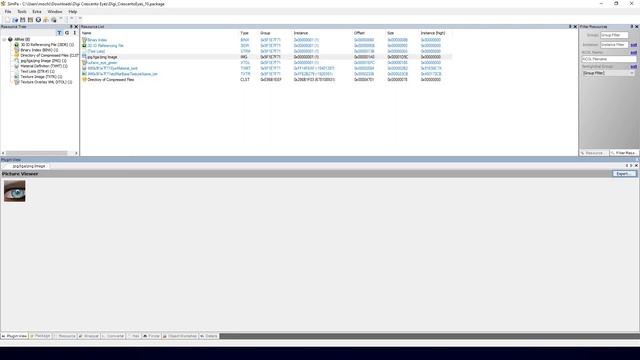Click set link beside Semiglobal Group
The height and width of the screenshot is (360, 640).
(x=633, y=67)
